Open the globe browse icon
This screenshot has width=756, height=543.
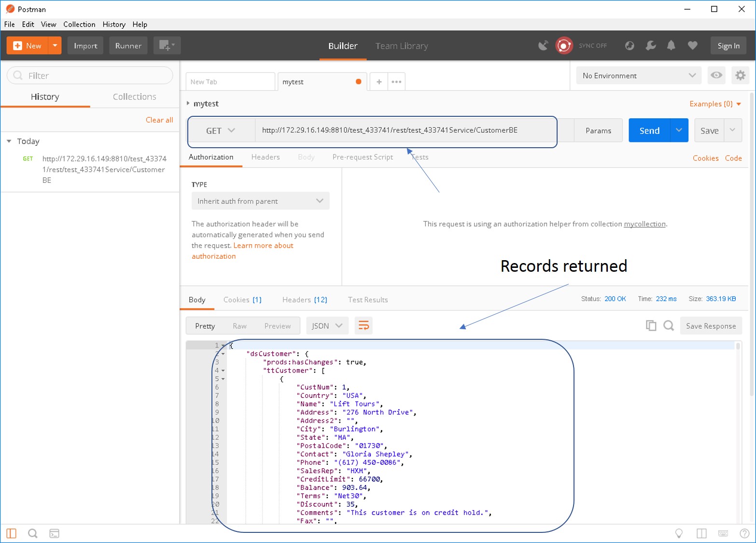(x=630, y=45)
